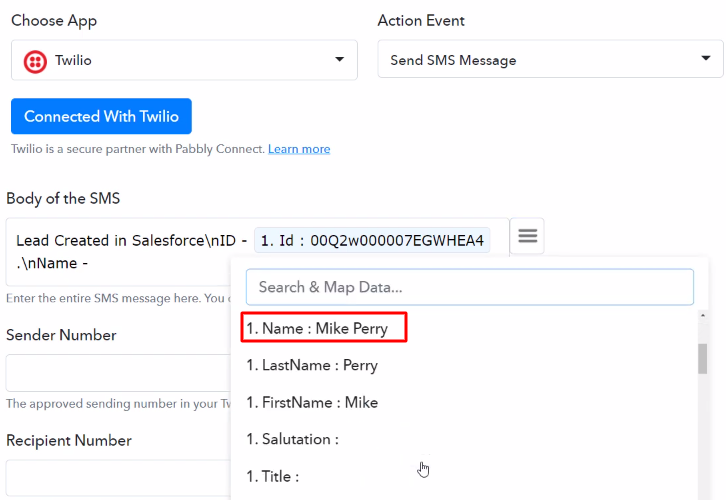This screenshot has height=500, width=726.
Task: Open the Learn more link
Action: pyautogui.click(x=299, y=149)
